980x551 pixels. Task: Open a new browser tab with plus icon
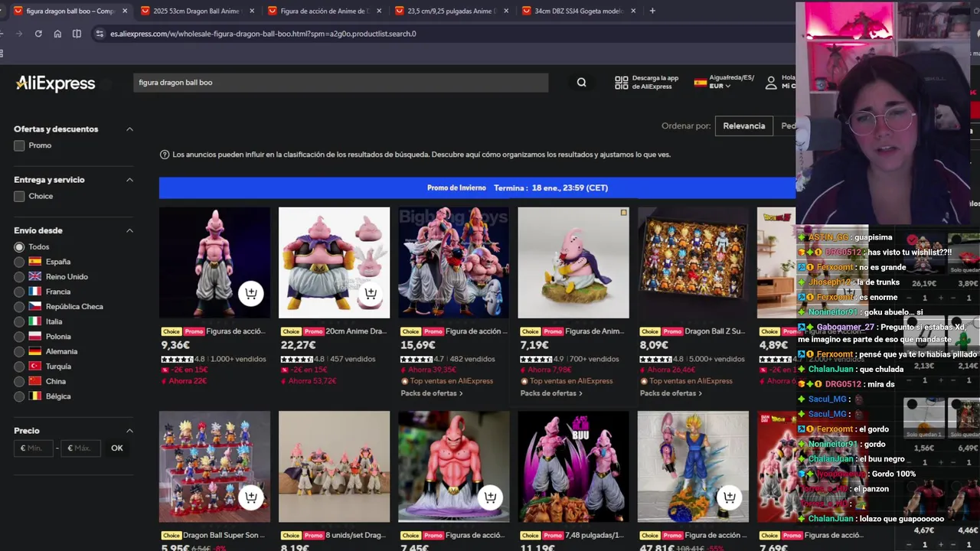click(652, 11)
